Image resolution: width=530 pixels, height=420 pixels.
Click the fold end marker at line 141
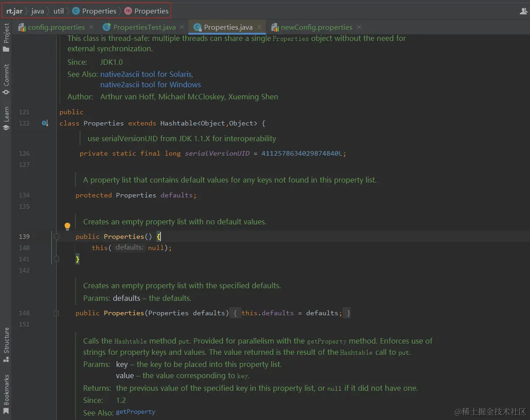(x=57, y=259)
